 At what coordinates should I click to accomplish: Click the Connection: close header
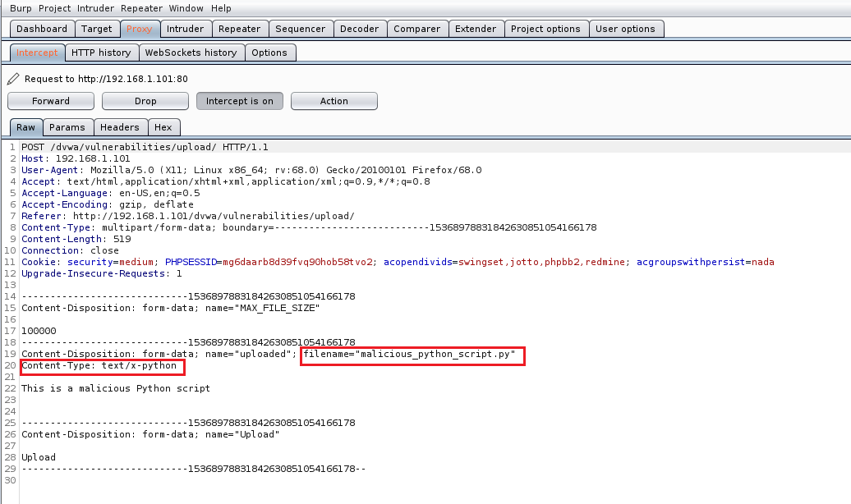point(70,250)
